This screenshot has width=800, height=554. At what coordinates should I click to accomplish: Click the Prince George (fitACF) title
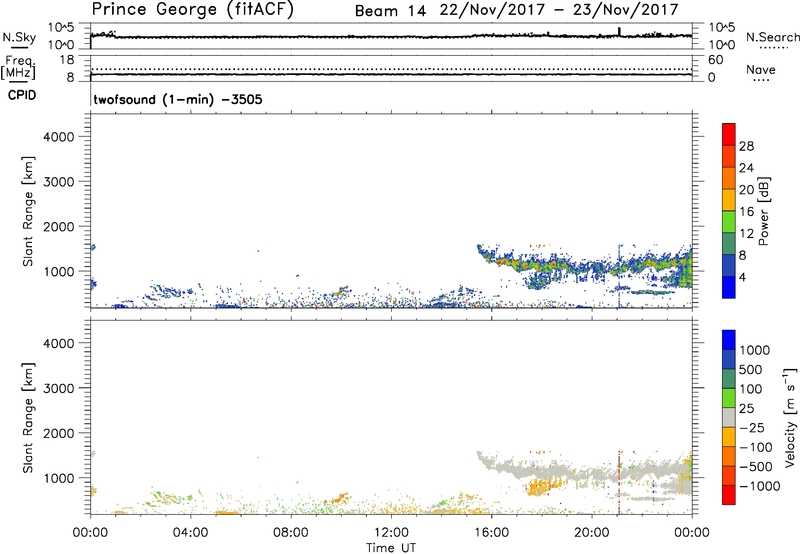192,9
